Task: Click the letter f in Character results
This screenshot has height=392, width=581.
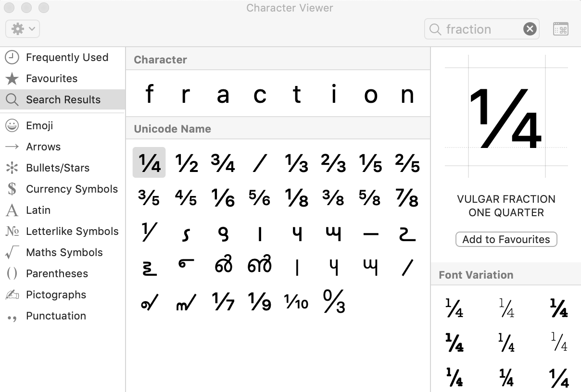Action: tap(149, 94)
